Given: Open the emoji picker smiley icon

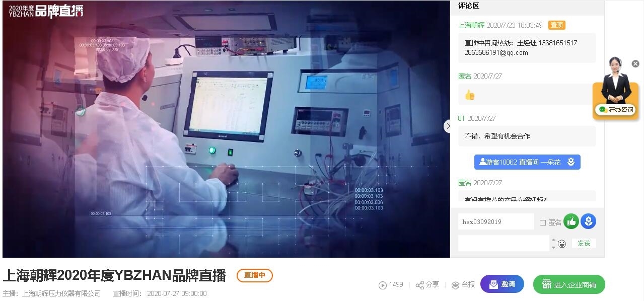Looking at the screenshot, I should point(562,244).
